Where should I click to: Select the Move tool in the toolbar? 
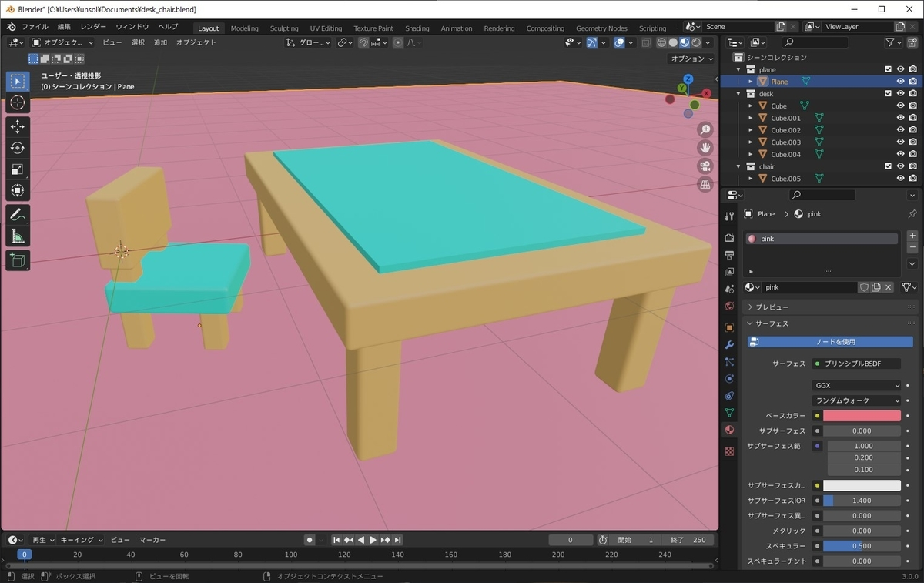coord(18,126)
